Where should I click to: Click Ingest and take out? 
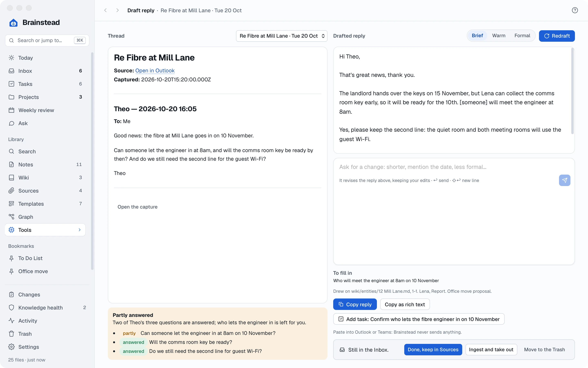pyautogui.click(x=491, y=350)
